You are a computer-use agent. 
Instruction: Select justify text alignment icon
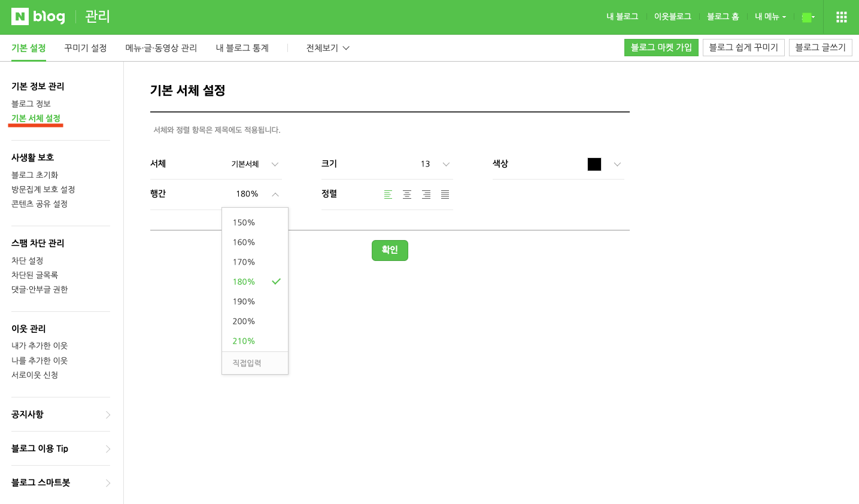click(x=445, y=195)
